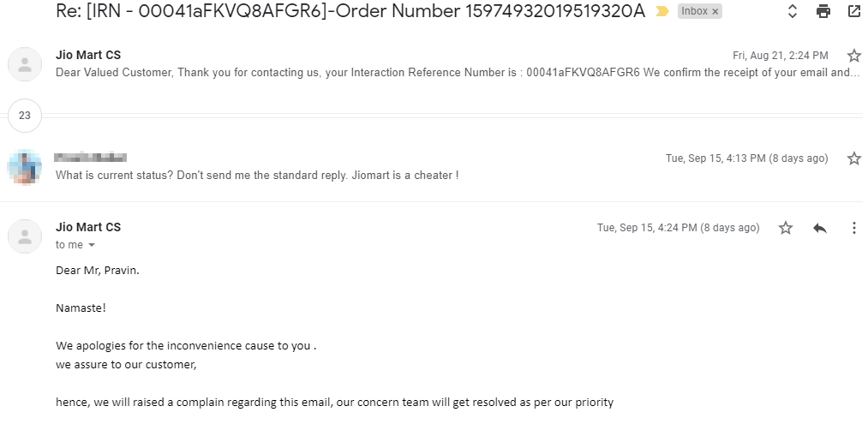The height and width of the screenshot is (430, 868).
Task: Star the Sep 15, 4:24 PM reply
Action: 786,228
